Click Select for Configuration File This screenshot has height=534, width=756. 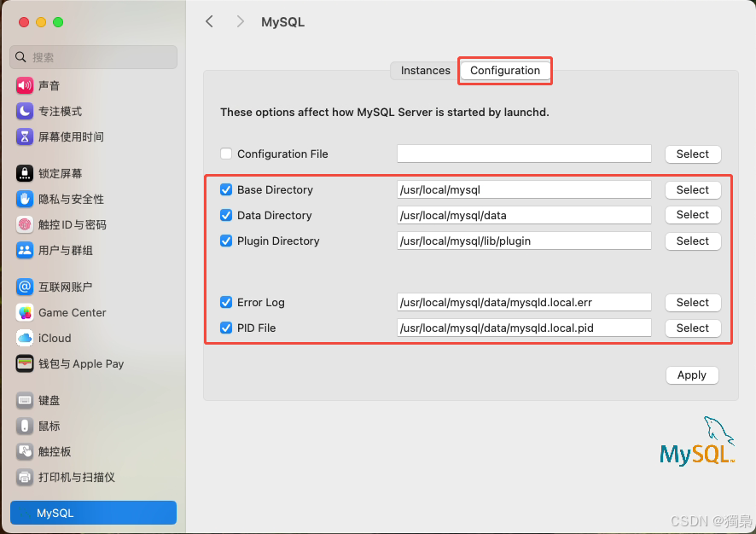pos(693,154)
